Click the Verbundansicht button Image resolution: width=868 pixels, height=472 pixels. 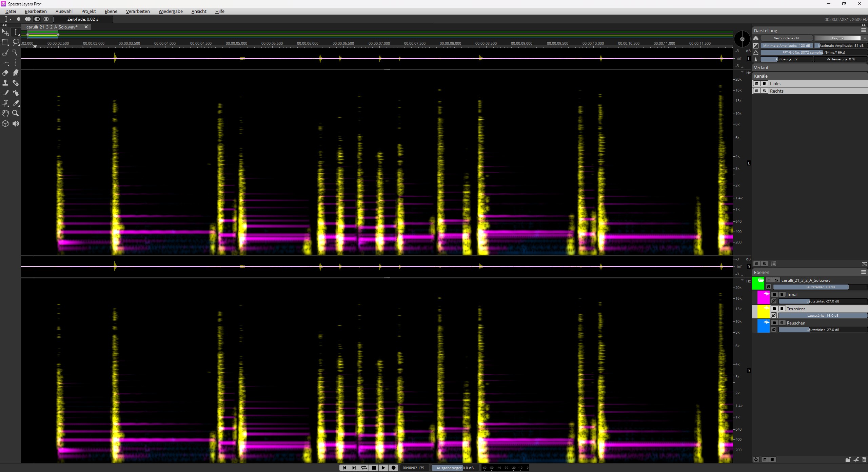[786, 38]
